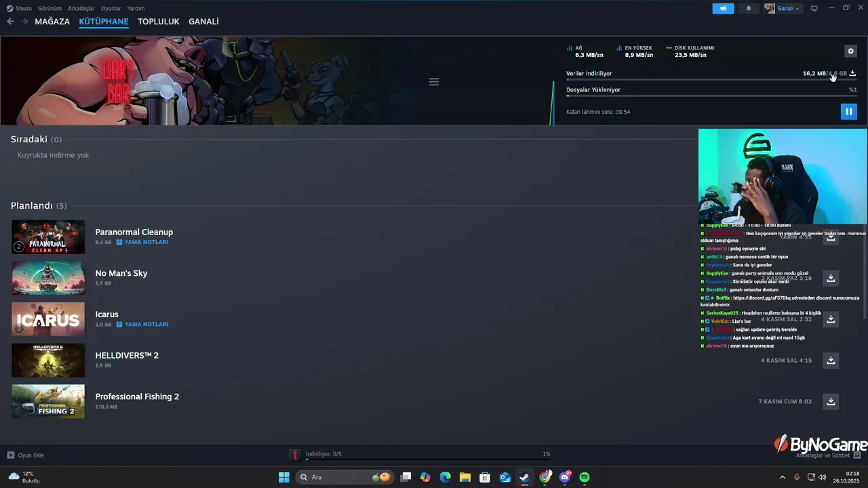Click the EN YÜKSEK 8,9 MB/sn stat
This screenshot has height=488, width=868.
coord(635,52)
